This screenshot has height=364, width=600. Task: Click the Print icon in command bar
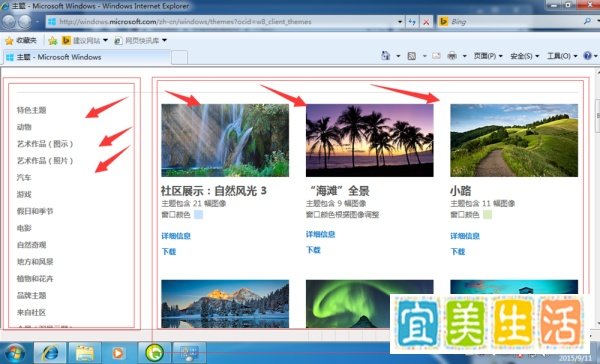point(452,56)
